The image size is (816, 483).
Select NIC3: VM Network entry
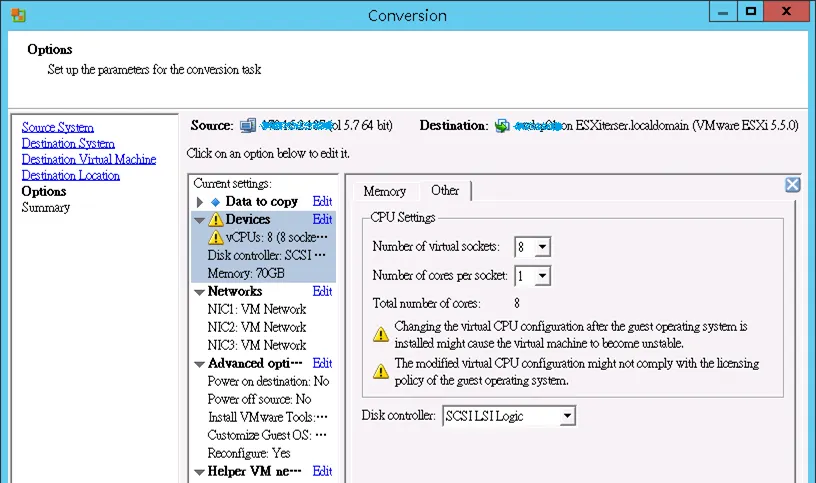tap(257, 346)
